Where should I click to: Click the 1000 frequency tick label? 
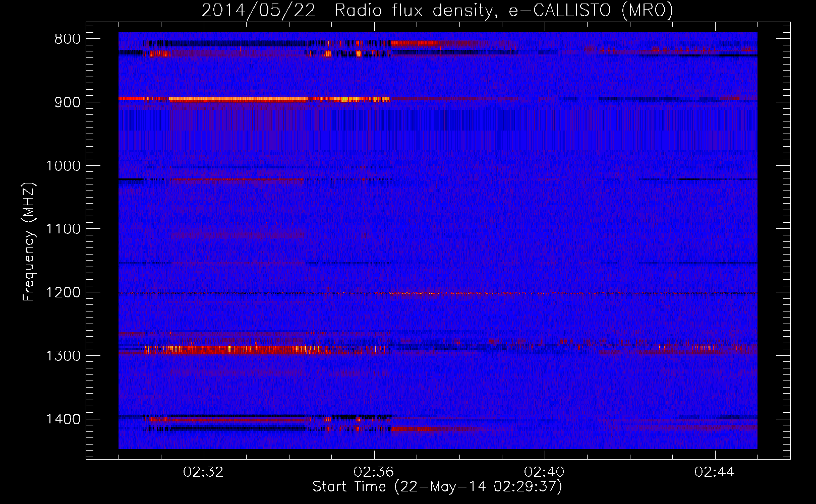[x=63, y=166]
